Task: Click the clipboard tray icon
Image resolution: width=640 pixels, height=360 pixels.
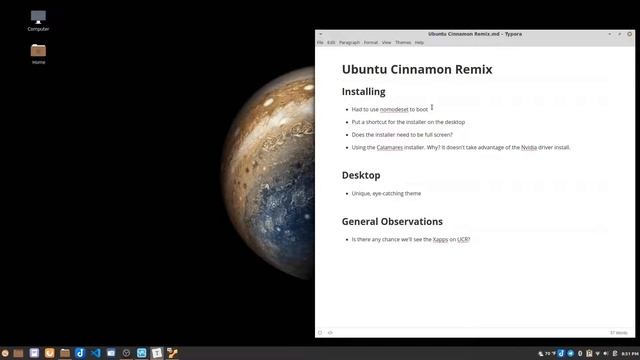Action: tap(580, 353)
